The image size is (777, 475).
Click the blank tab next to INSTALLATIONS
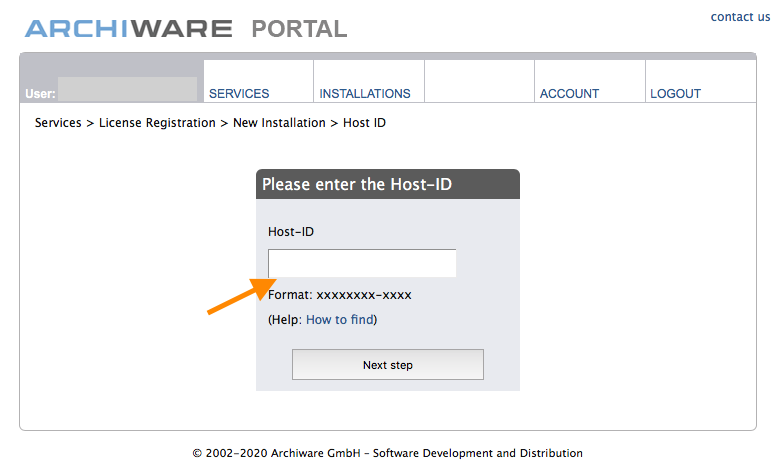pyautogui.click(x=479, y=81)
